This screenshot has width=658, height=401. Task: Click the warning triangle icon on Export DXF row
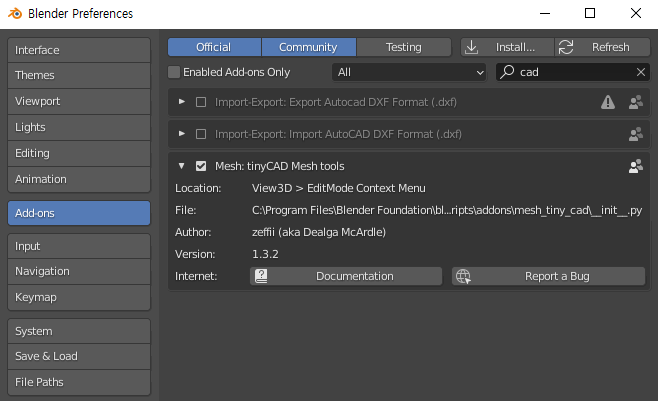pos(608,102)
